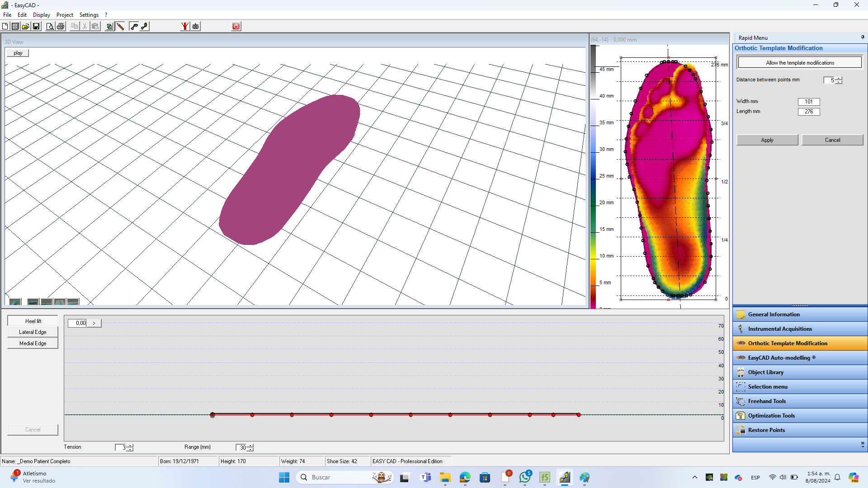868x488 pixels.
Task: Toggle the Heel lift mode button
Action: click(33, 321)
